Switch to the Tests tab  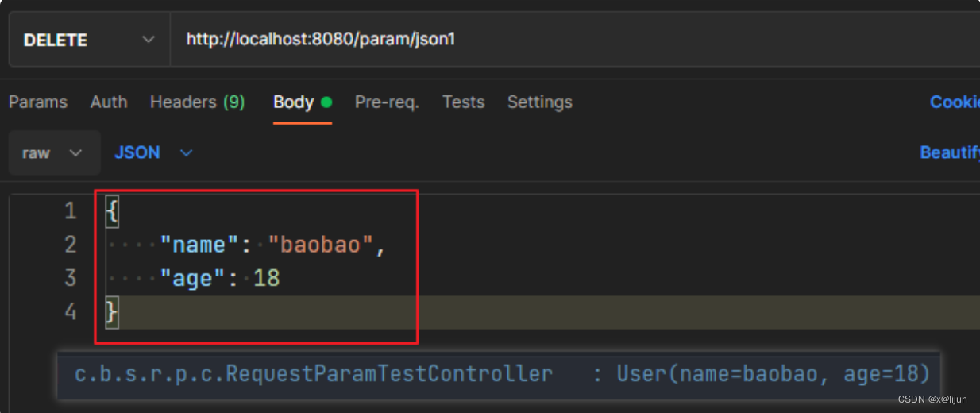[x=463, y=102]
